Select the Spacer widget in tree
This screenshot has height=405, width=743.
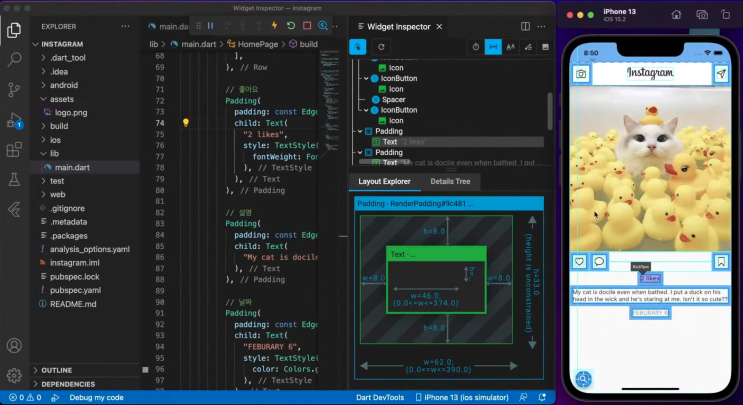click(x=393, y=99)
